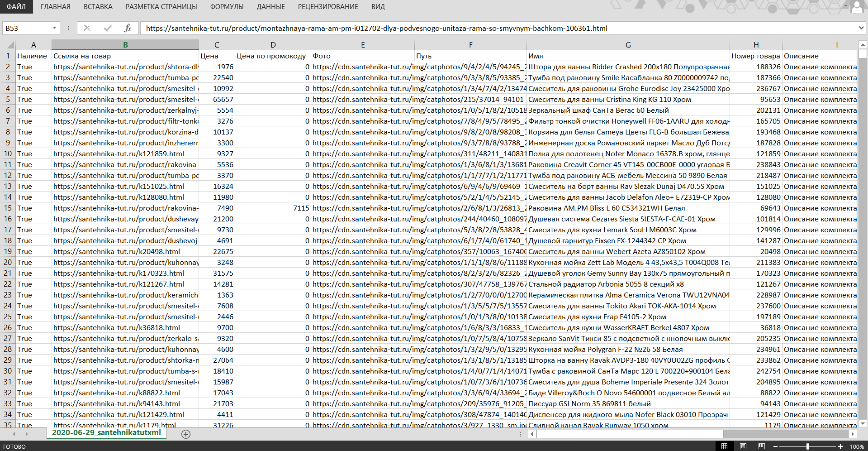Click product number cell 202131
The image size is (868, 451).
756,110
